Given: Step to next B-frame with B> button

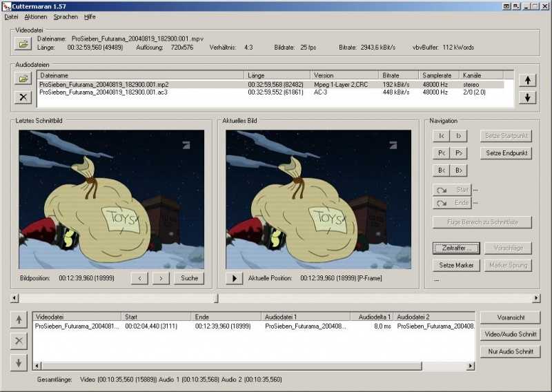Looking at the screenshot, I should [x=457, y=170].
